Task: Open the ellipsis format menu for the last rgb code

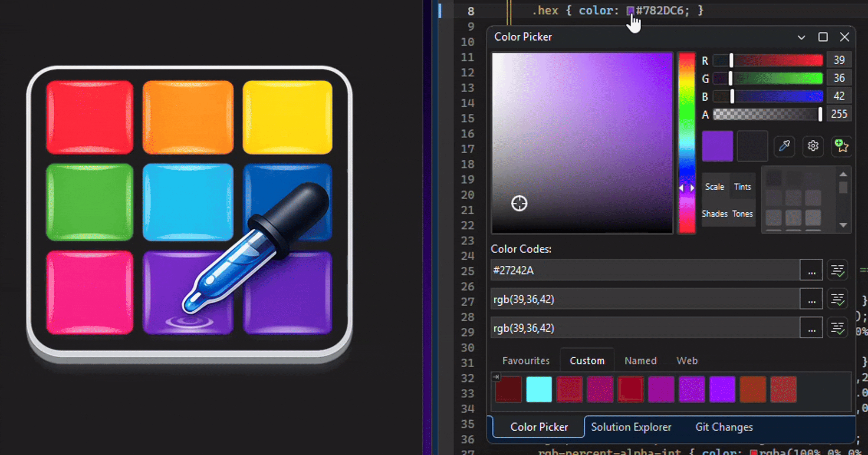Action: 811,328
